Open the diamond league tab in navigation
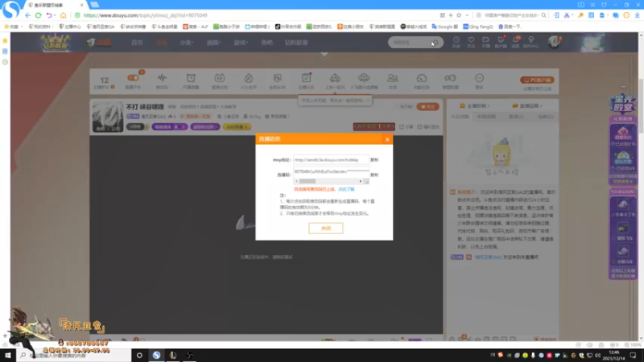Screen dimensions: 644x362 pyautogui.click(x=296, y=43)
